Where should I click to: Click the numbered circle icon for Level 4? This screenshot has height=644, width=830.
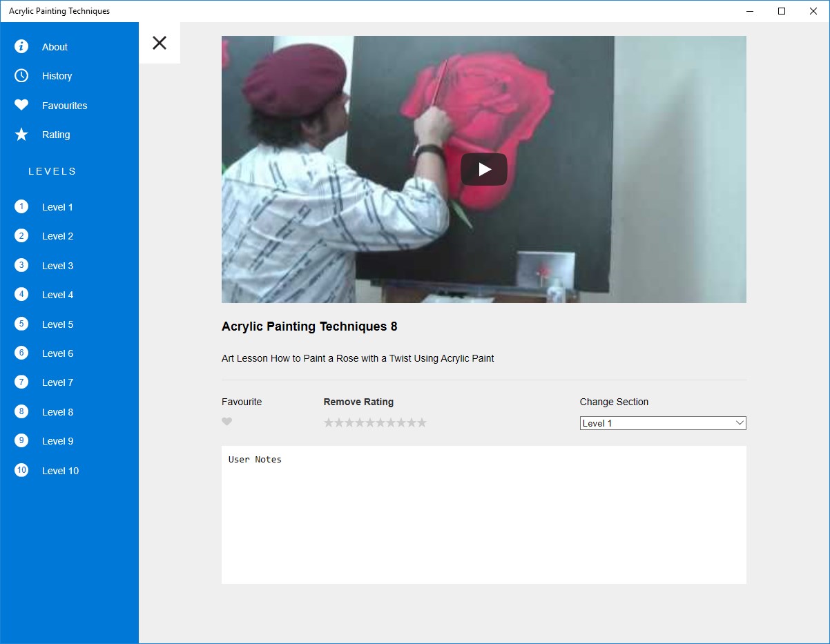21,294
